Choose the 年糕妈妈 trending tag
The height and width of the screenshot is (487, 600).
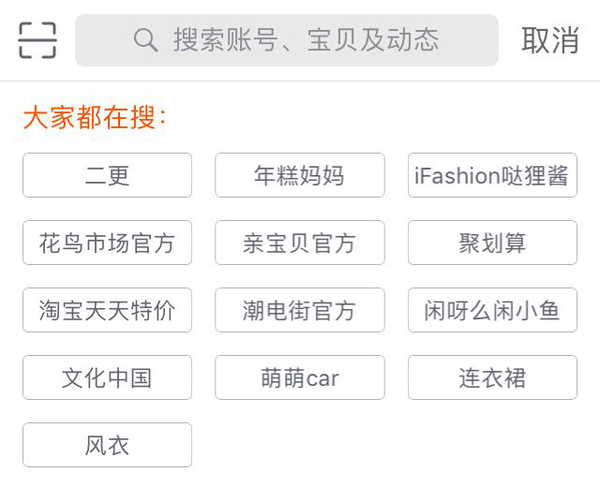[300, 175]
